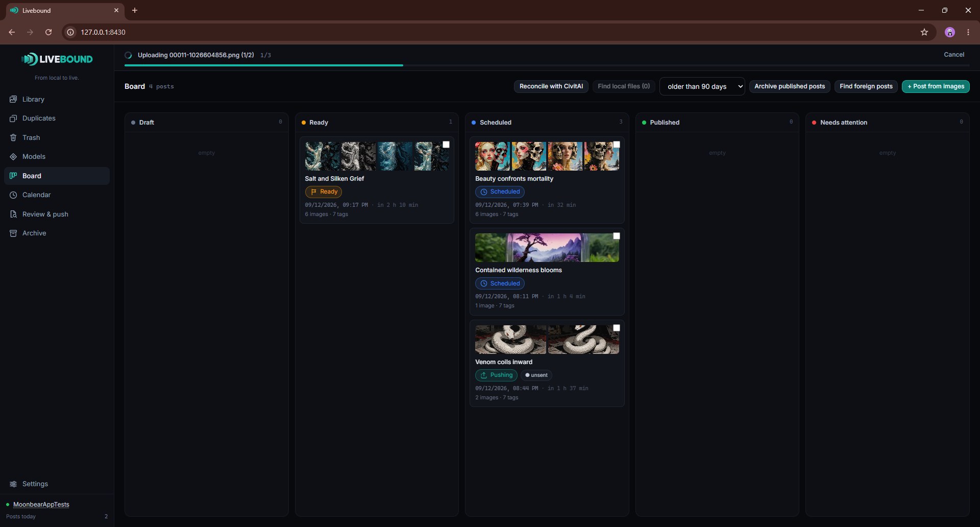This screenshot has width=980, height=527.
Task: Bookmark this page with star icon
Action: pyautogui.click(x=924, y=32)
